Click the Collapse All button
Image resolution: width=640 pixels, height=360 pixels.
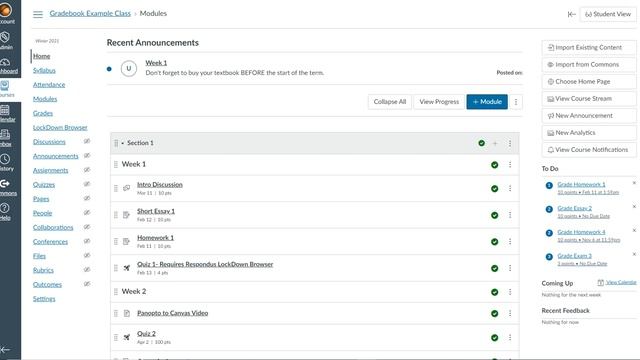[x=390, y=102]
